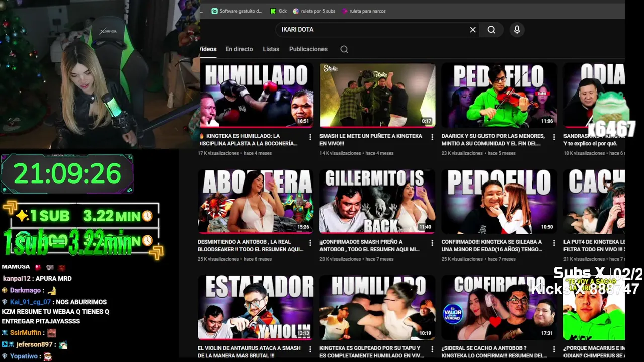Click chat username Yopatiwo

point(24,356)
